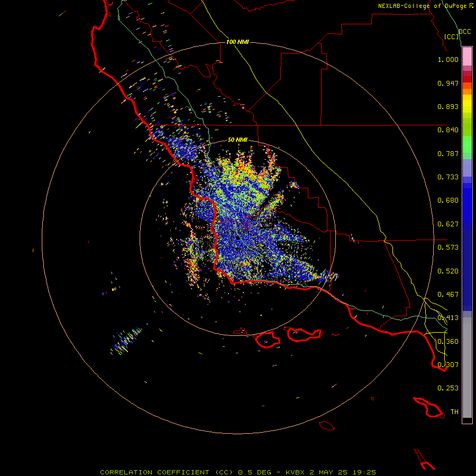Click the 0.627 scale value
The width and height of the screenshot is (476, 476).
point(448,224)
